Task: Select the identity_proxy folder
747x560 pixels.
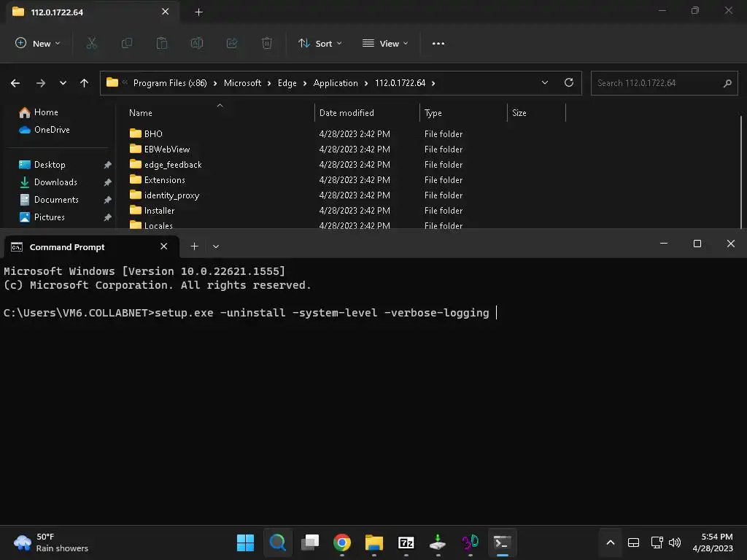Action: [x=164, y=195]
